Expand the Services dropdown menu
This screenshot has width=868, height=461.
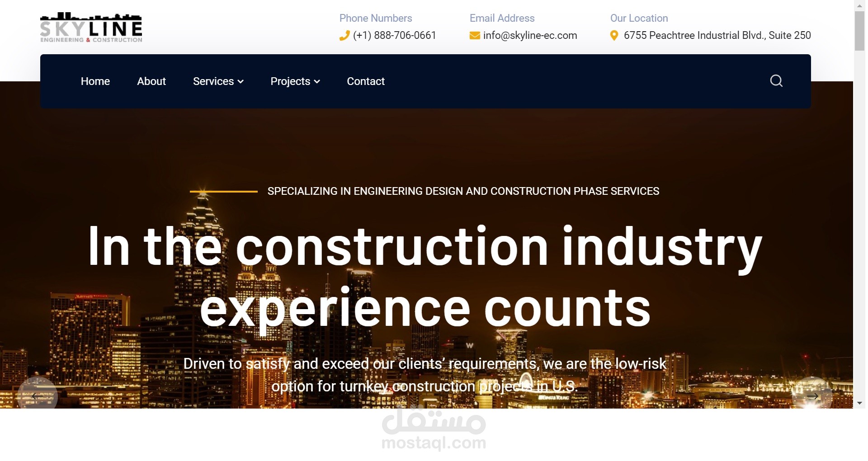pyautogui.click(x=214, y=81)
